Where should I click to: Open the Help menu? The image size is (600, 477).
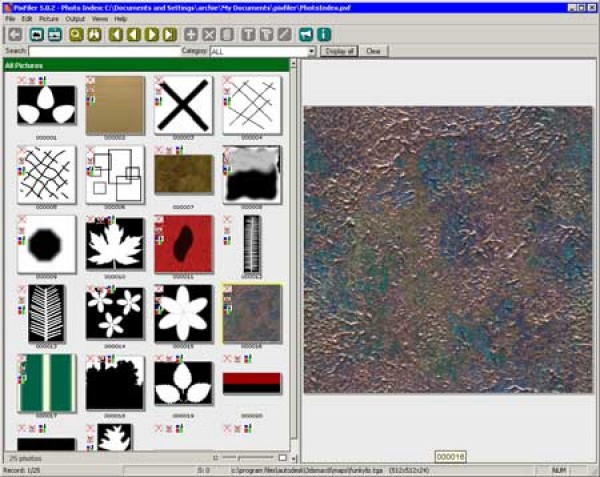click(121, 19)
